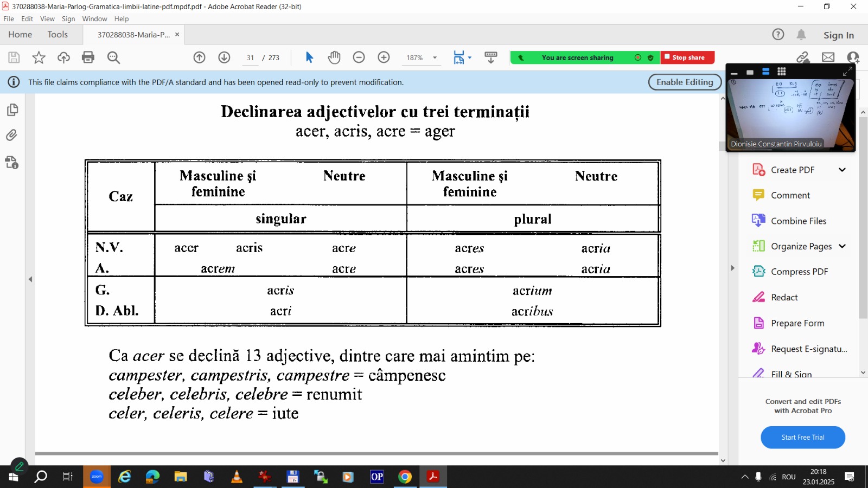Screen dimensions: 868x488
Task: Open the standards panel icon
Action: [12, 162]
